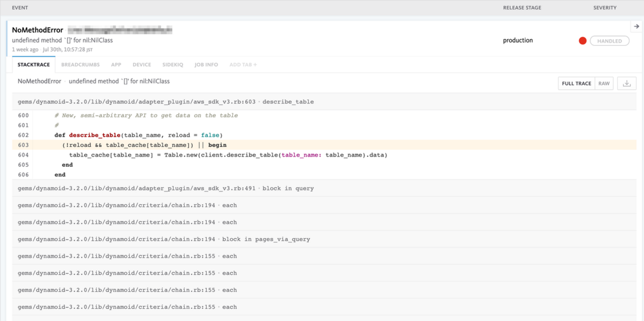The height and width of the screenshot is (321, 644).
Task: Click the red severity indicator dot
Action: pos(583,41)
